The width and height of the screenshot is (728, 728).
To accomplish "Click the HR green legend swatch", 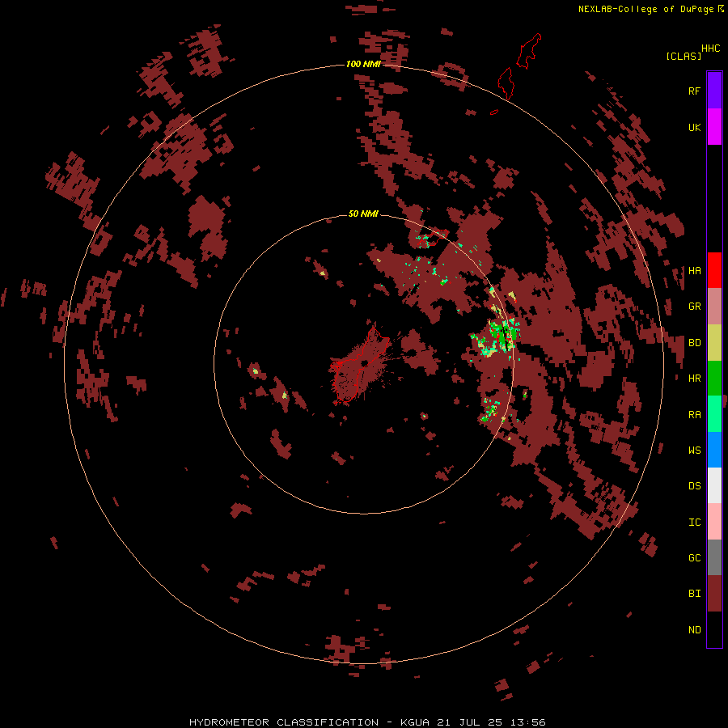I will pyautogui.click(x=714, y=379).
